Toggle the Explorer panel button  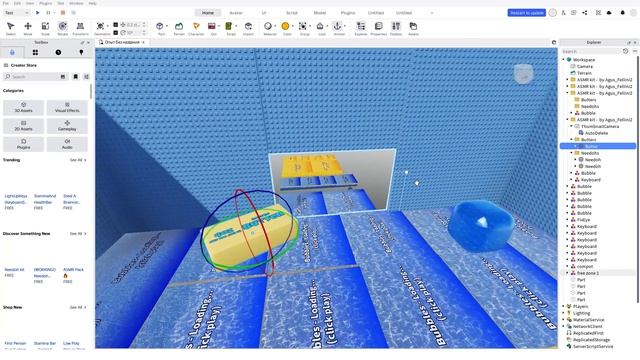coord(361,28)
